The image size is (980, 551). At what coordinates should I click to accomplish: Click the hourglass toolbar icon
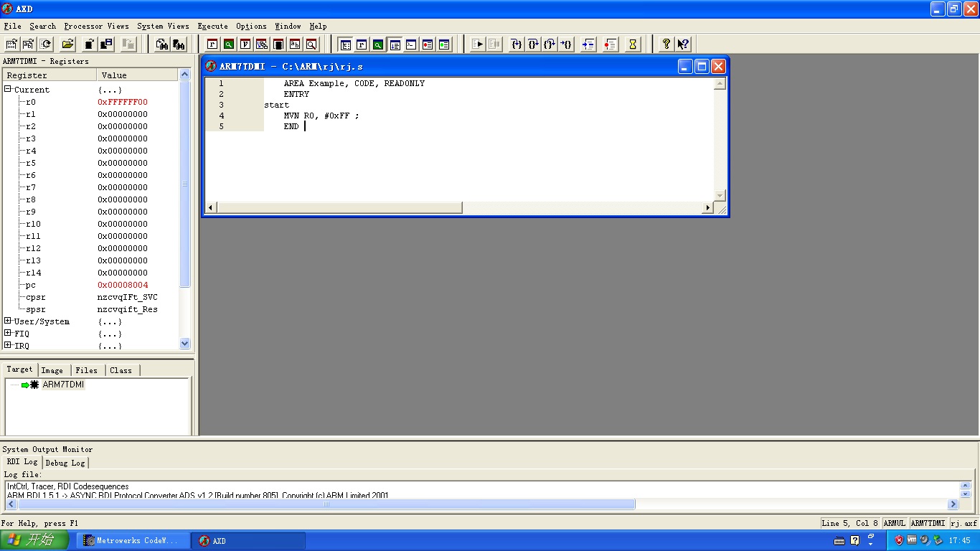click(x=633, y=44)
